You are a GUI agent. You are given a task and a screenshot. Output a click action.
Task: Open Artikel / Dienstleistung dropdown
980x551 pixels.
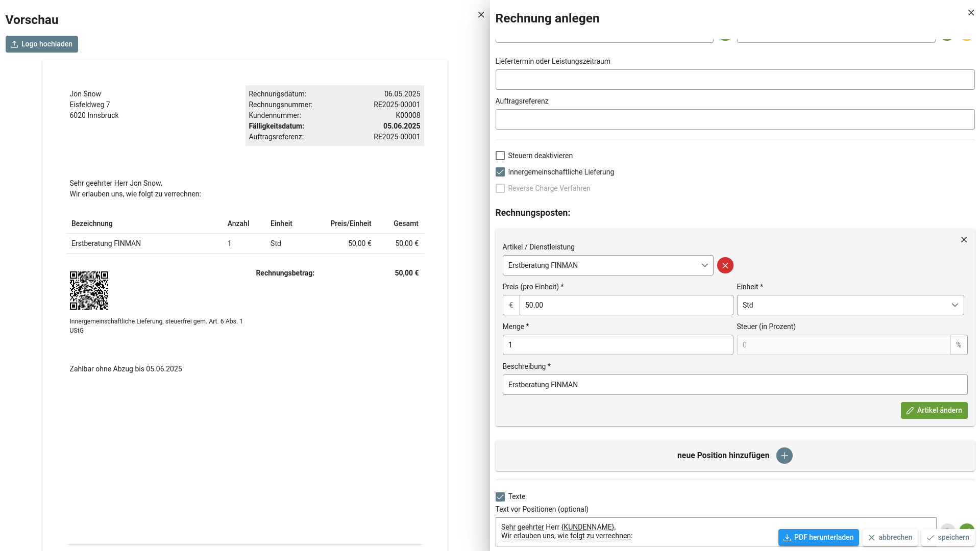pyautogui.click(x=608, y=265)
